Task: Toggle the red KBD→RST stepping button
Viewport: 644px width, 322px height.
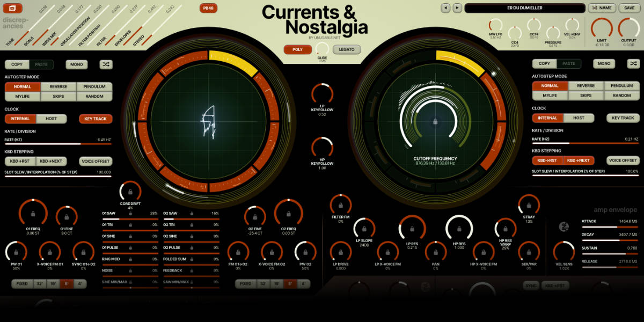Action: pos(547,160)
